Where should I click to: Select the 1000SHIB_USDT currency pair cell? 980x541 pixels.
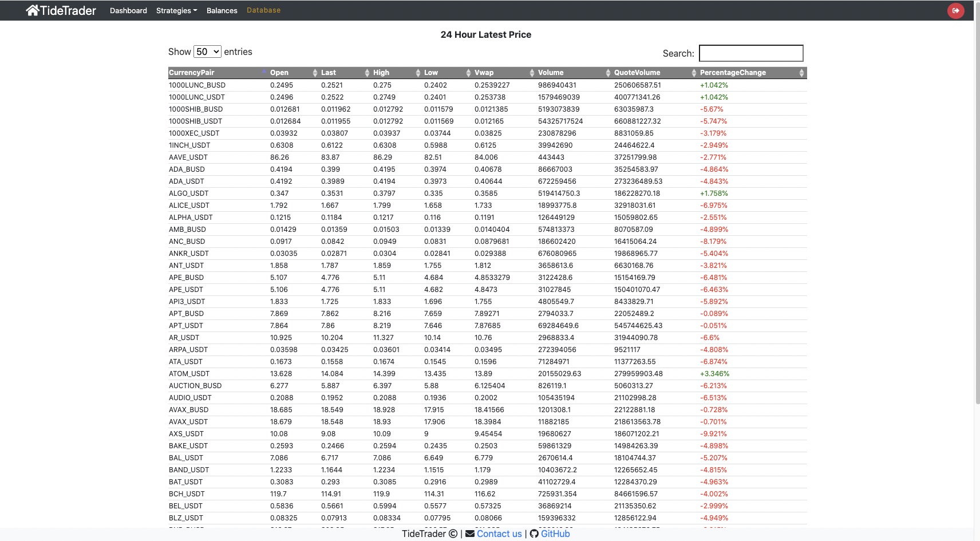coord(195,121)
